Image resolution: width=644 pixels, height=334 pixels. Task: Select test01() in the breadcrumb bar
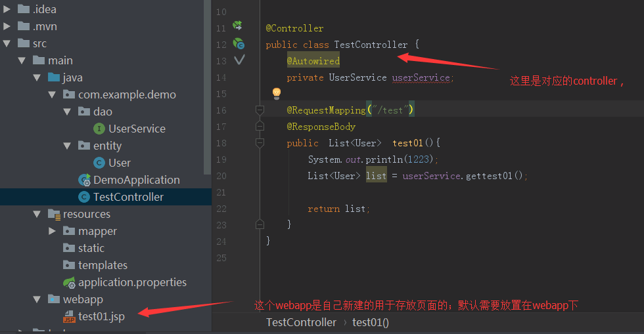(x=371, y=322)
